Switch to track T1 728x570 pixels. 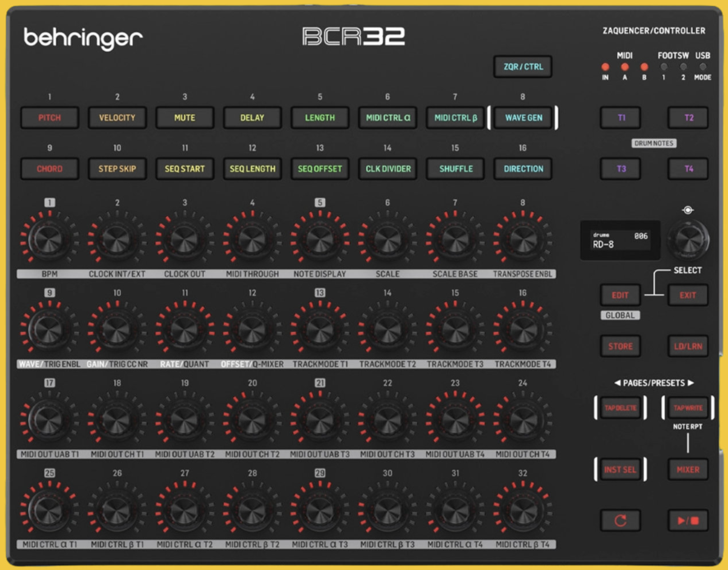(620, 118)
